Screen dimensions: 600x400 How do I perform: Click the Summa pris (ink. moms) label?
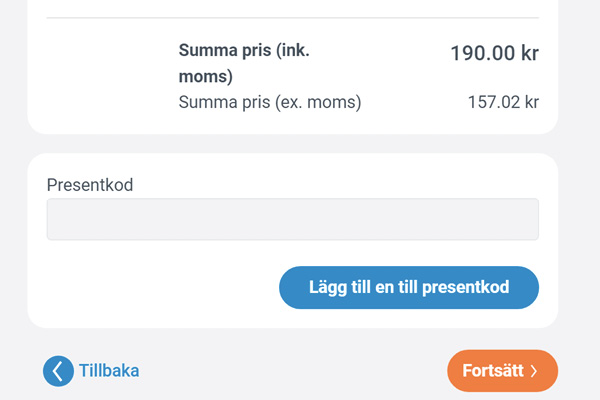pos(244,63)
